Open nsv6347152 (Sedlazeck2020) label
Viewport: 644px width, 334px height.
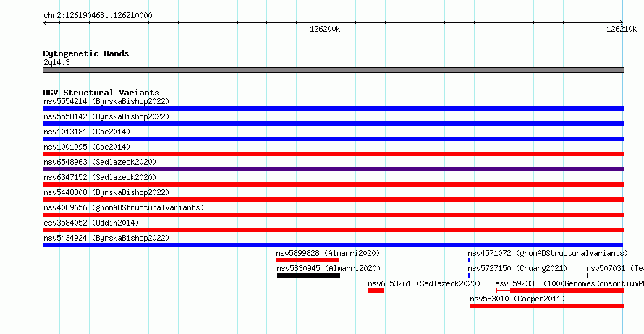[100, 177]
